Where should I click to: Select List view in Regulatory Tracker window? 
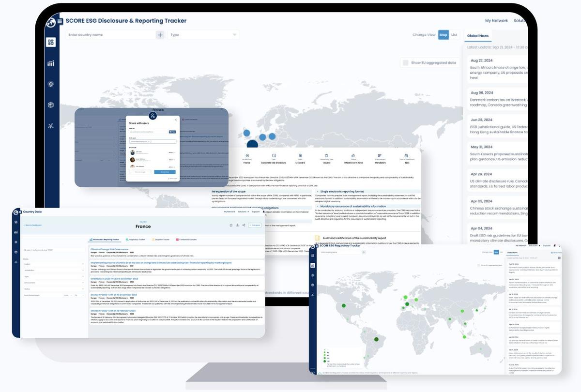click(x=501, y=252)
